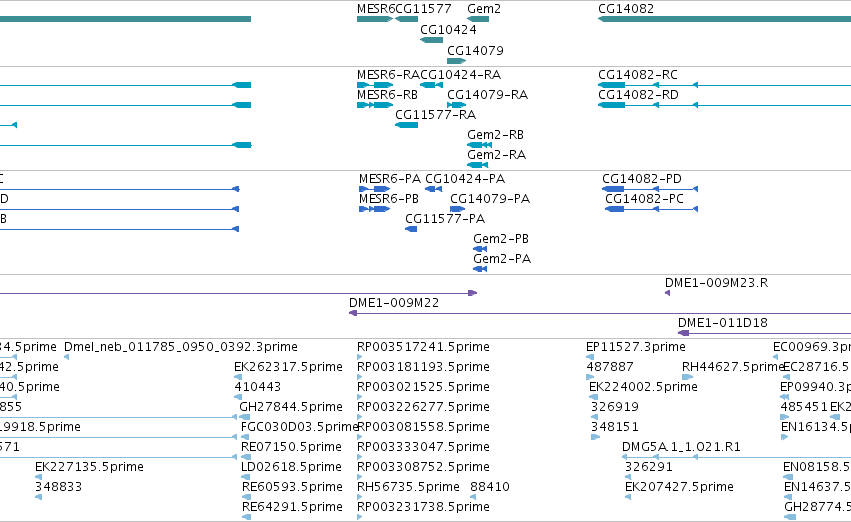Select BAC end DME1-009M23.R
This screenshot has height=522, width=851.
point(716,283)
